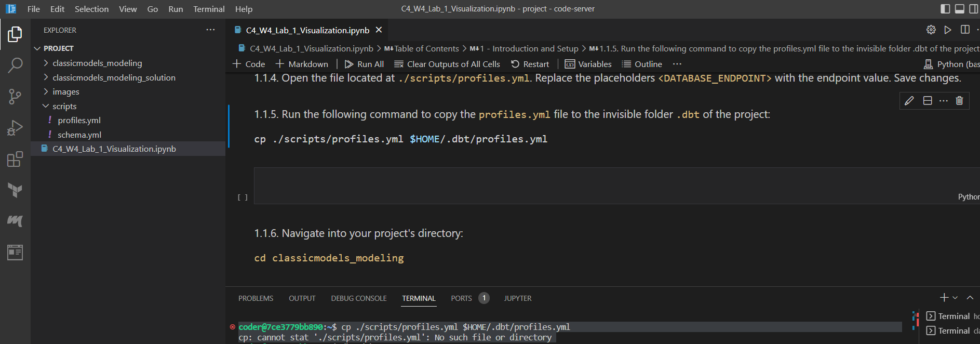Open the Terminal menu
The height and width of the screenshot is (344, 980).
(x=209, y=9)
